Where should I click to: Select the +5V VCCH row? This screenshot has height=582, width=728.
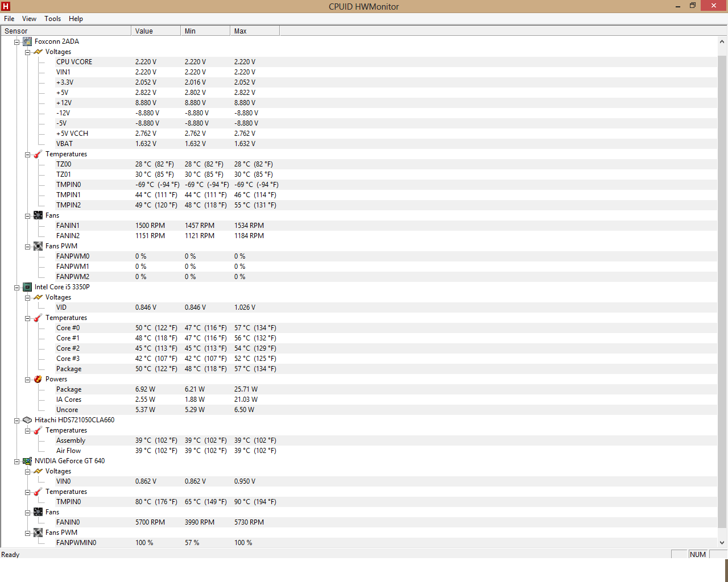pos(359,134)
